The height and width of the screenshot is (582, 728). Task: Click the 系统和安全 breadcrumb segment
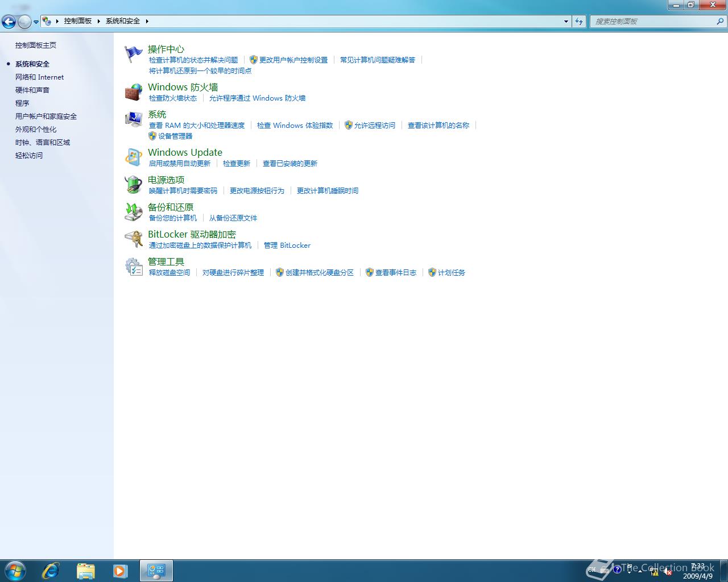pos(123,21)
